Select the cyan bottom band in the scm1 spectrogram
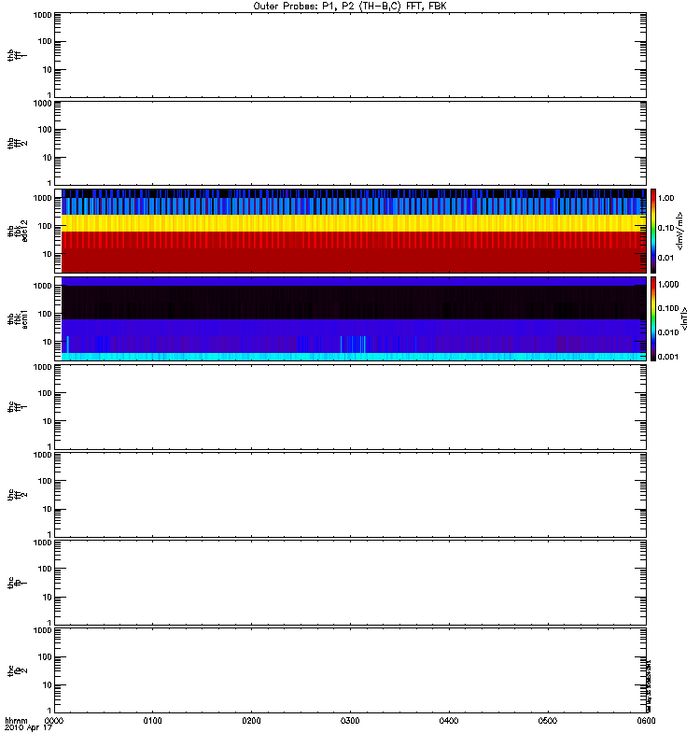This screenshot has height=747, width=700. [354, 357]
